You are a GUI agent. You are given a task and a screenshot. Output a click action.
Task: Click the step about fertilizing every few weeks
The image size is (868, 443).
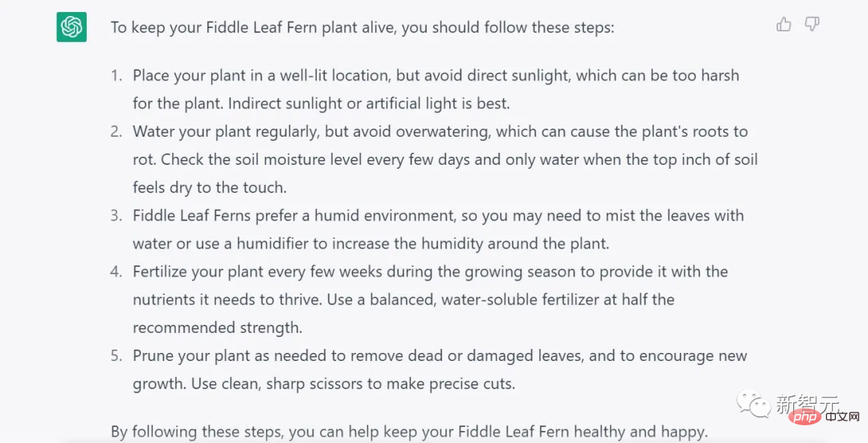430,272
